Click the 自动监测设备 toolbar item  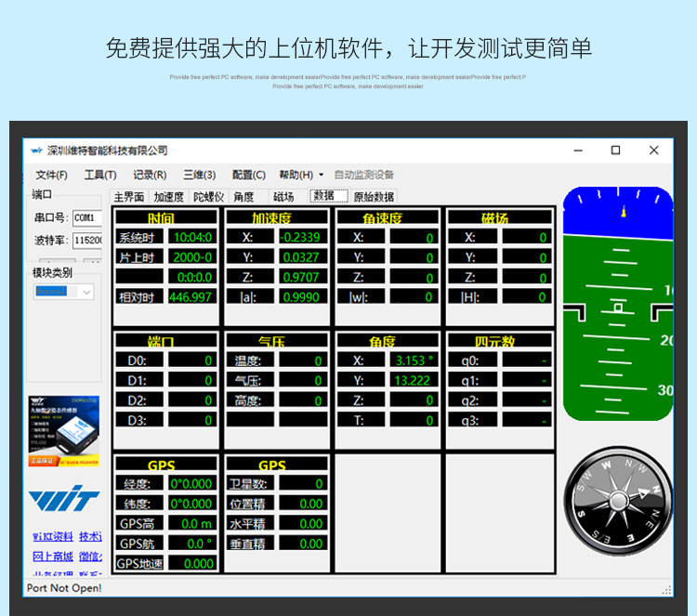pos(364,175)
